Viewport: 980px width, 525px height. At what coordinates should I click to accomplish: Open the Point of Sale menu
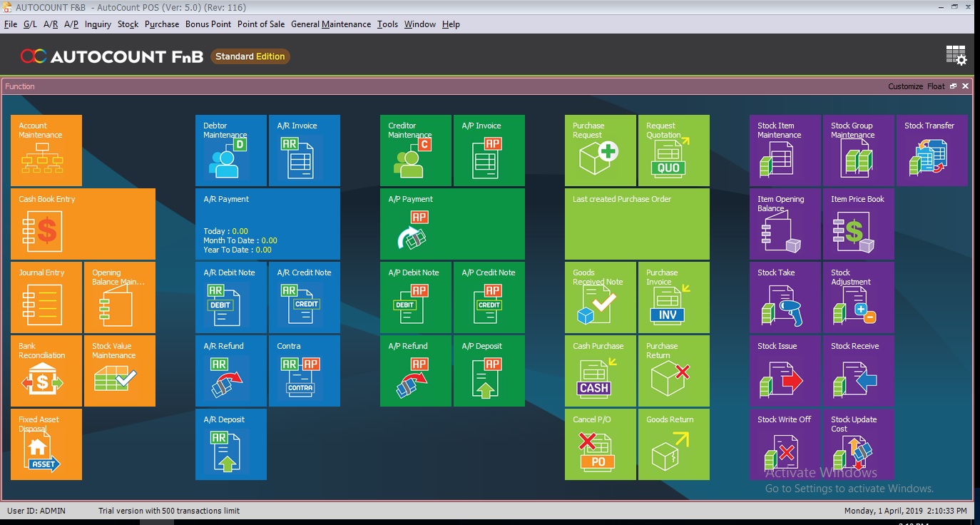pyautogui.click(x=261, y=24)
